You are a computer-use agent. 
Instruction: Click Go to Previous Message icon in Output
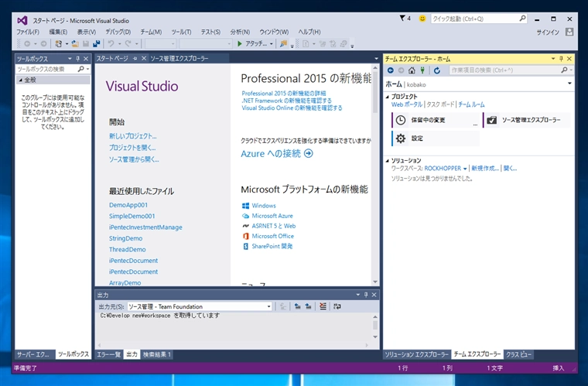[297, 306]
